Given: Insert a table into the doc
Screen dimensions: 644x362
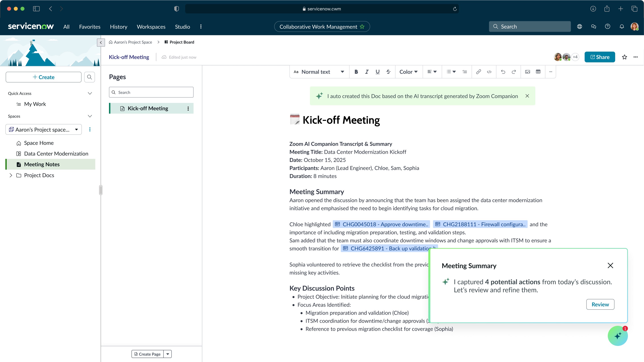Looking at the screenshot, I should point(538,72).
